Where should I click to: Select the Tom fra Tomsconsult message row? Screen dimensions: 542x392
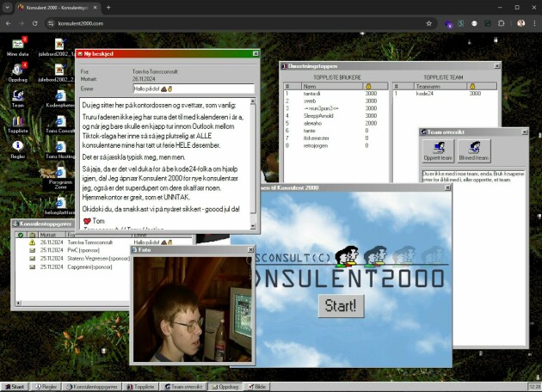[104, 242]
